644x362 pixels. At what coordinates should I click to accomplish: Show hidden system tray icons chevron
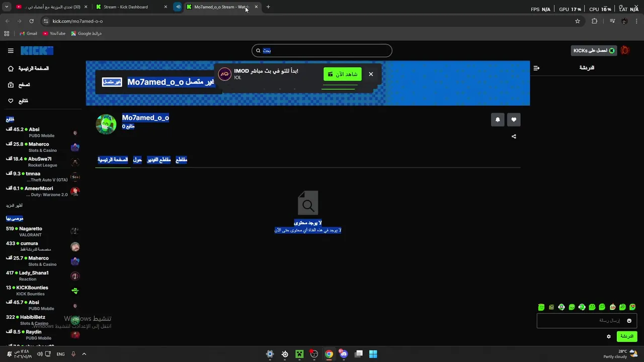tap(84, 354)
